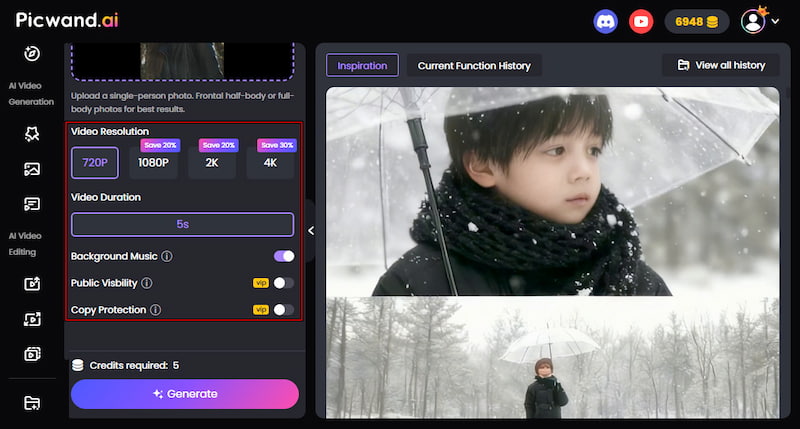
Task: Click the vip badge beside Public Visibility
Action: pos(261,283)
